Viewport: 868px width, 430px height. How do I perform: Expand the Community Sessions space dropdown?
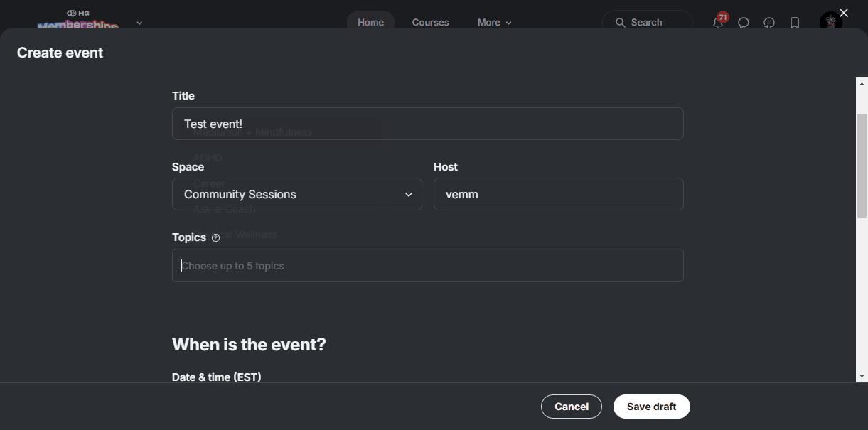(297, 194)
